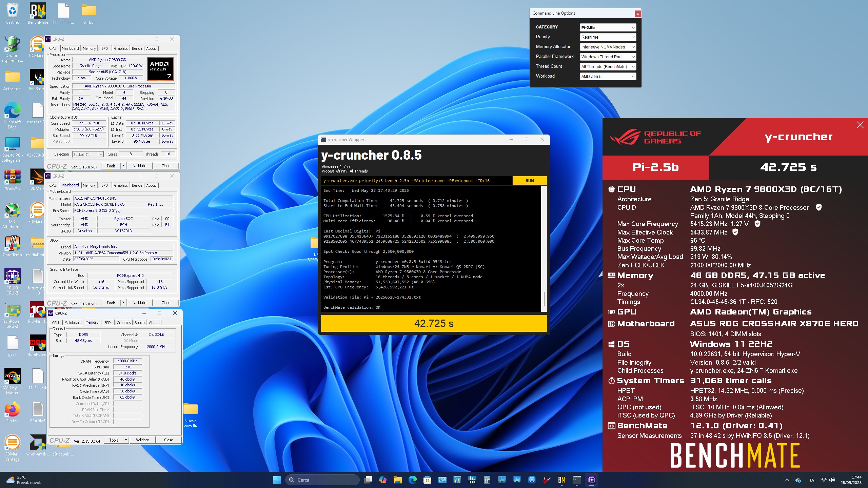Open the Nuova cartella folder
The height and width of the screenshot is (488, 868).
point(190,415)
